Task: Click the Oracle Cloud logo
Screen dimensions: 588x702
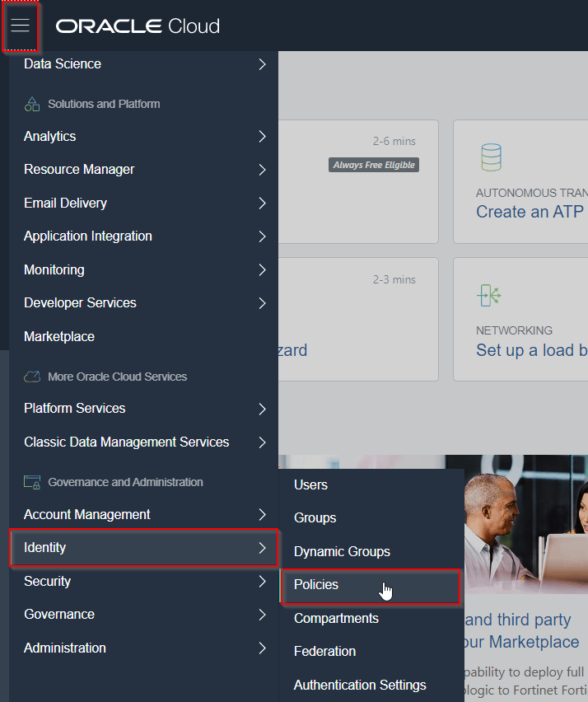Action: coord(137,26)
